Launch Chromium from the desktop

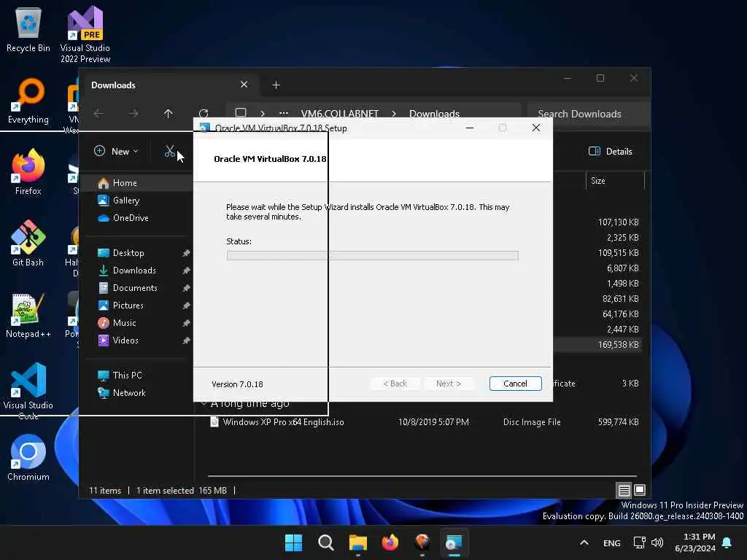pos(28,458)
